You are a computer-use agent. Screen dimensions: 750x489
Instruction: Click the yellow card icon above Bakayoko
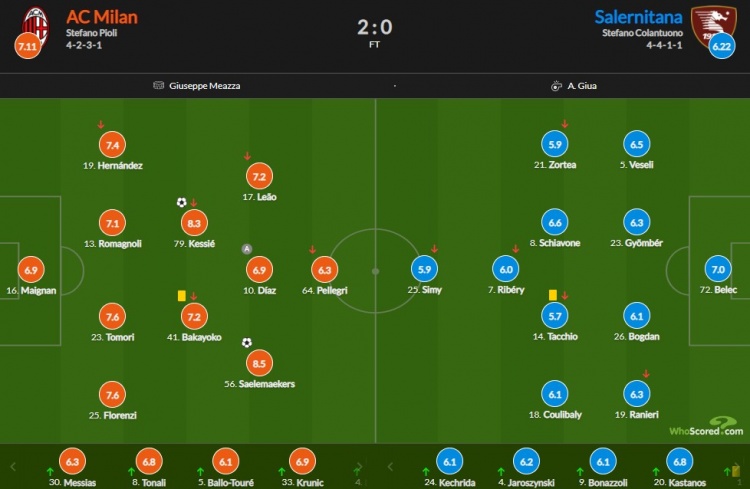point(182,296)
